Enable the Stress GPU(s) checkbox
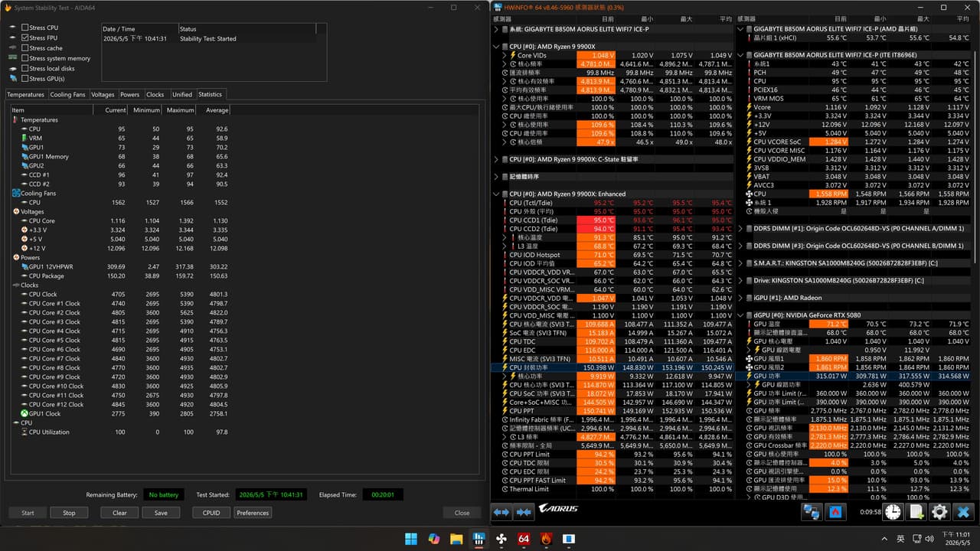 (x=24, y=78)
